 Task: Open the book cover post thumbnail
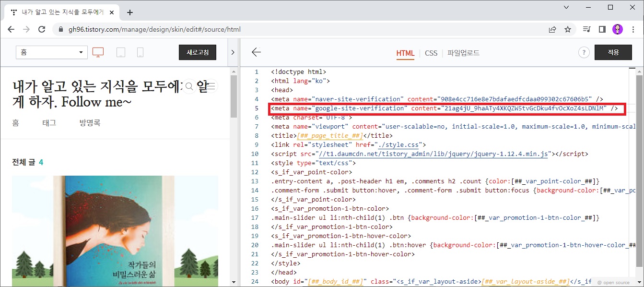click(x=115, y=231)
